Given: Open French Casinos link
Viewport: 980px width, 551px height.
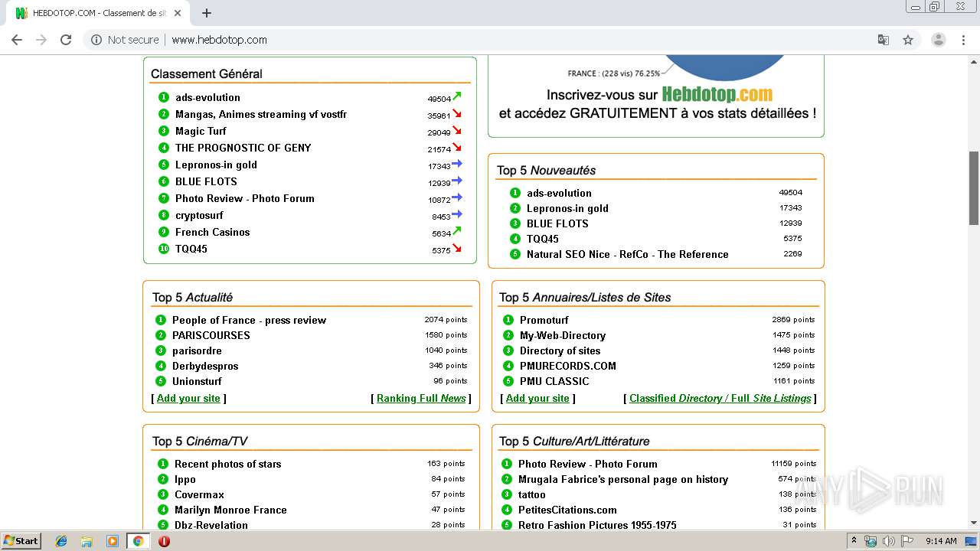Looking at the screenshot, I should point(212,232).
